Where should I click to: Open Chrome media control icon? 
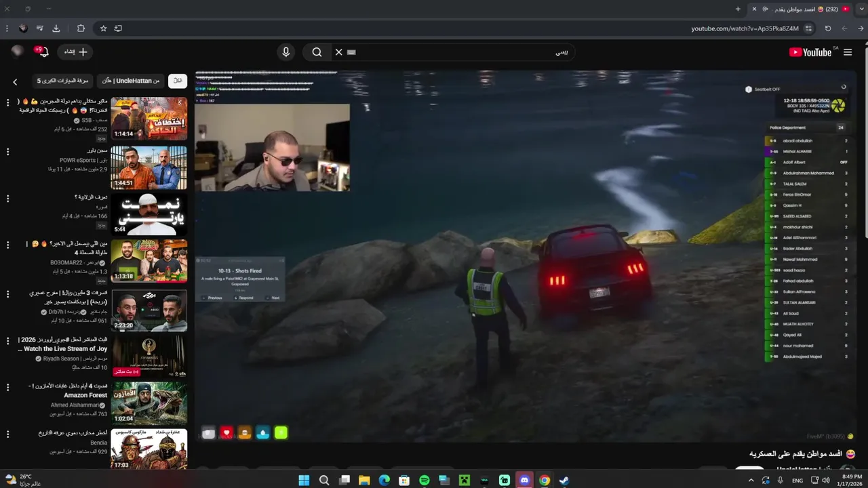coord(40,28)
